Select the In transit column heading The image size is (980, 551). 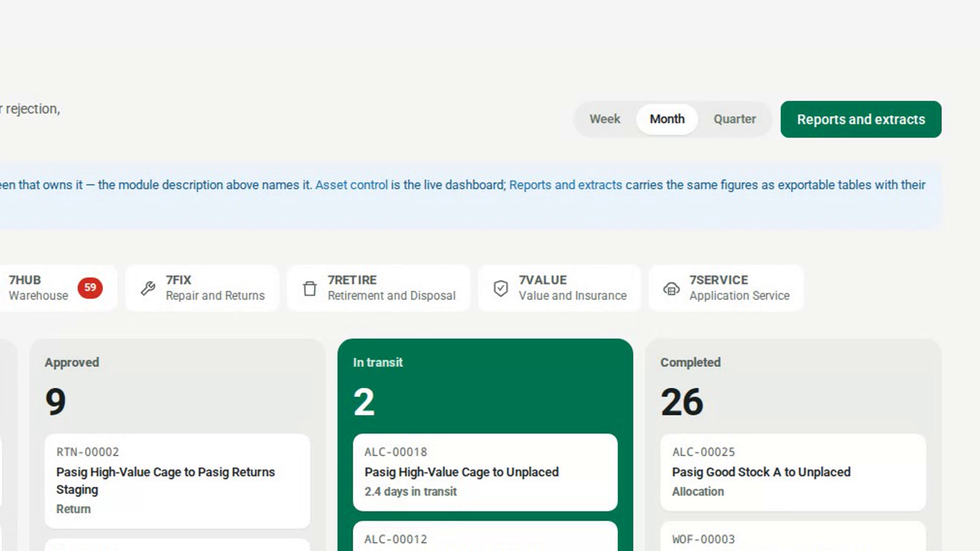click(378, 362)
